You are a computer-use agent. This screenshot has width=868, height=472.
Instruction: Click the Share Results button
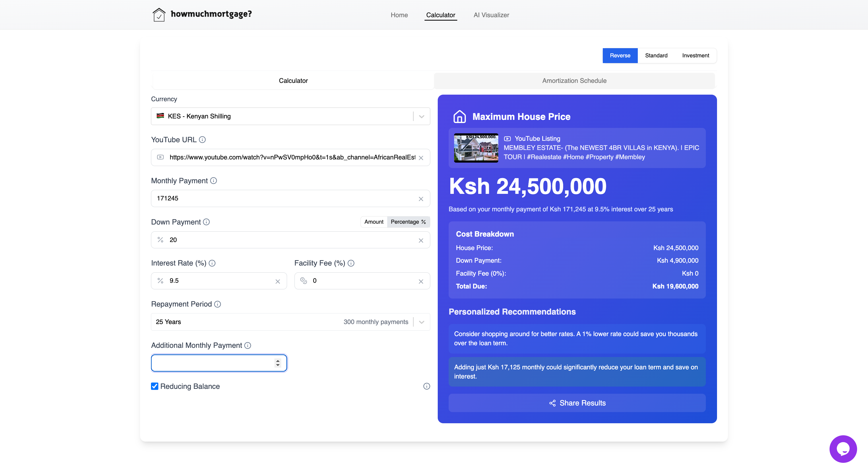[577, 403]
